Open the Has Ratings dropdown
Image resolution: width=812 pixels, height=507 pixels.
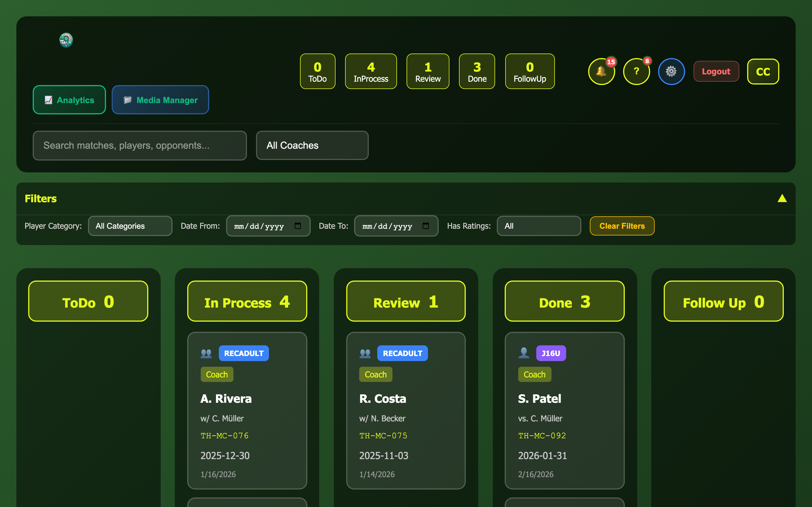[539, 226]
